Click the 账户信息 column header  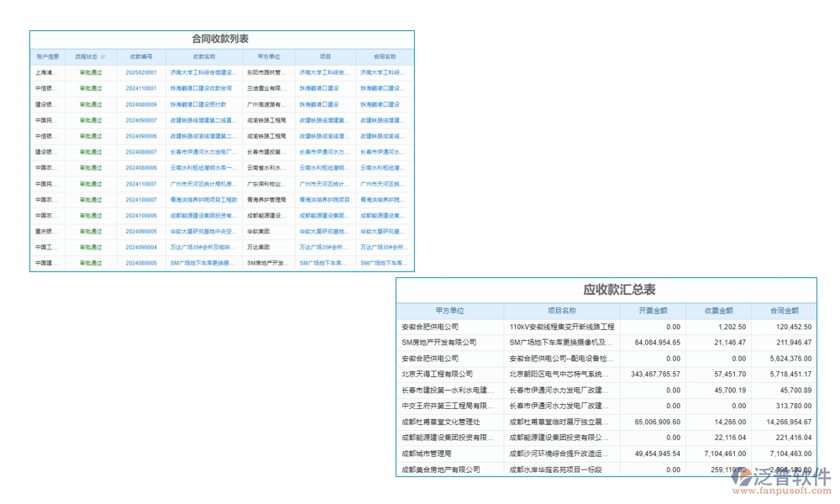click(49, 56)
